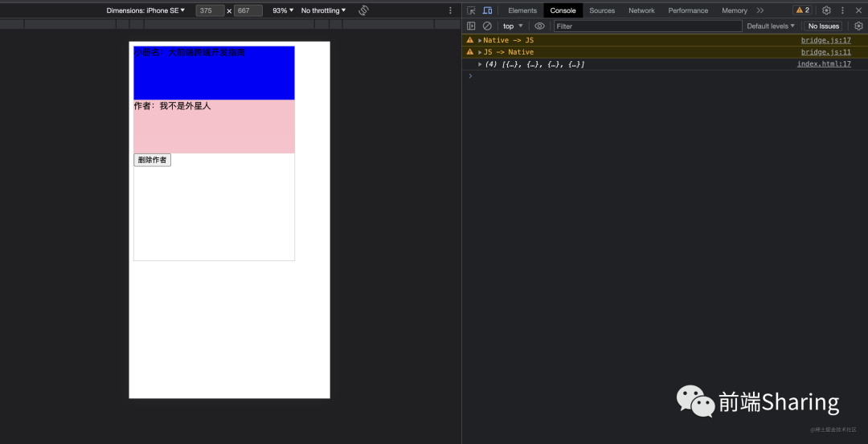Click the height field showing 667
868x444 pixels.
(x=248, y=10)
